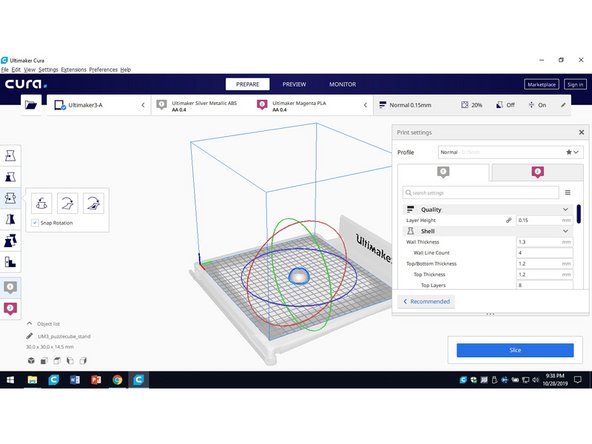Image resolution: width=592 pixels, height=444 pixels.
Task: Click the Reset rotation icon
Action: pos(42,203)
